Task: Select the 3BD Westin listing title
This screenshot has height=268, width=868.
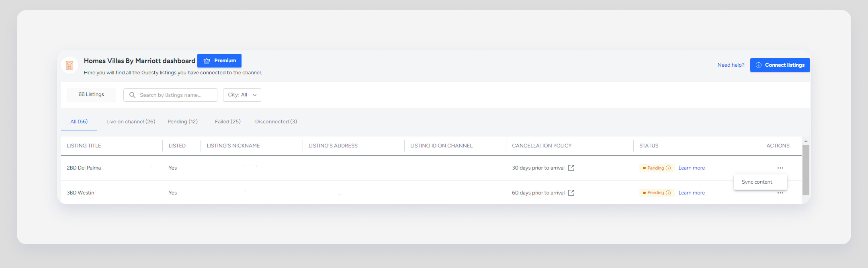Action: [x=80, y=193]
